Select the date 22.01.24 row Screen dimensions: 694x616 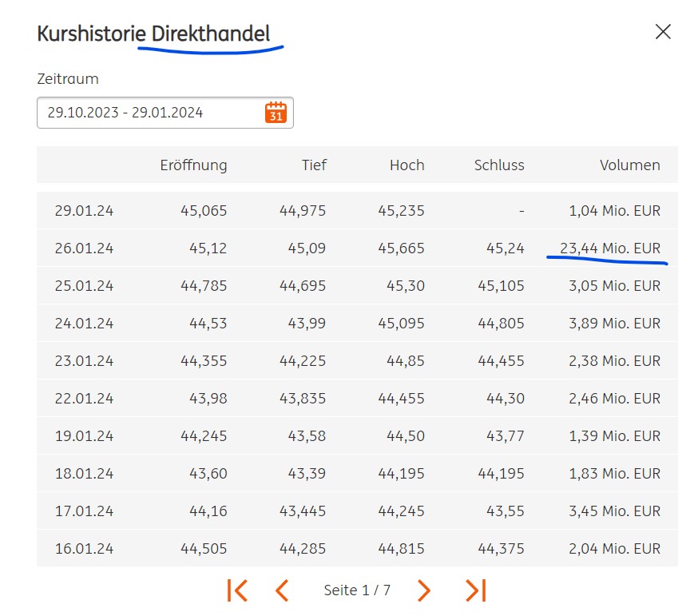pyautogui.click(x=357, y=399)
